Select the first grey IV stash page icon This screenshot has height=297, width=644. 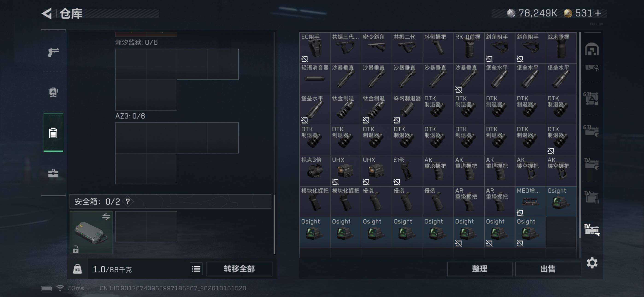591,164
